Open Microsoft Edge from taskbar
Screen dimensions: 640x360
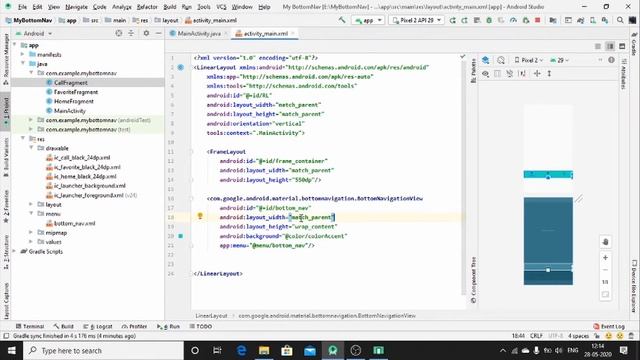tap(241, 350)
